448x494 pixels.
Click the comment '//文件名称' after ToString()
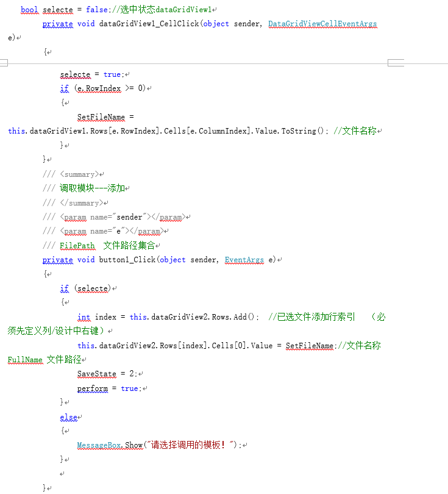[355, 131]
